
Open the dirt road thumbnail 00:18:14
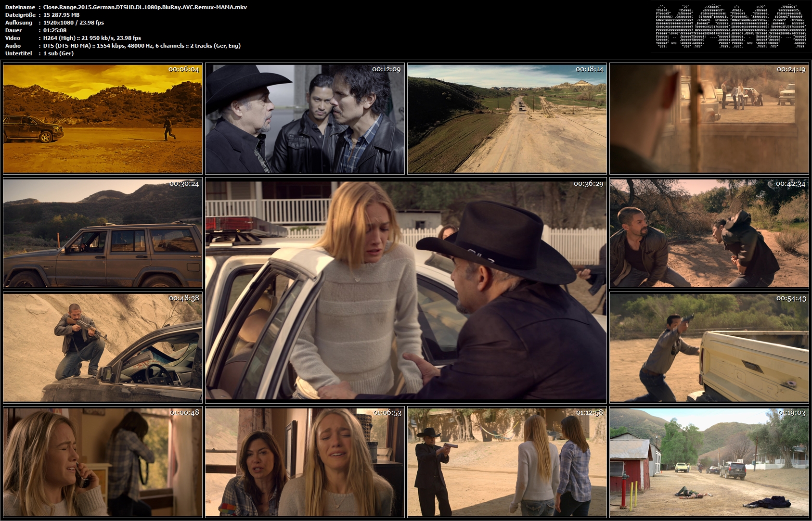[507, 119]
